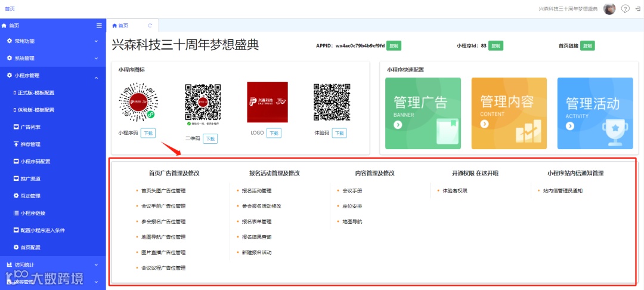Download the 小程序码 image
644x290 pixels.
point(148,132)
